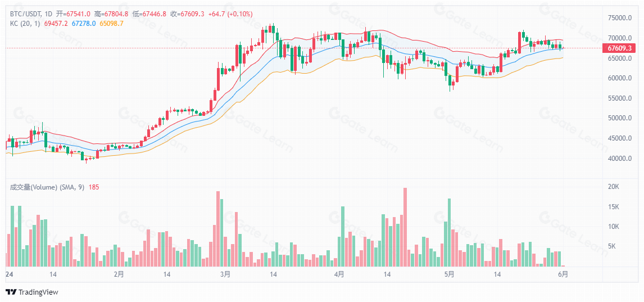
Task: Click the 20K volume axis label
Action: (x=614, y=187)
